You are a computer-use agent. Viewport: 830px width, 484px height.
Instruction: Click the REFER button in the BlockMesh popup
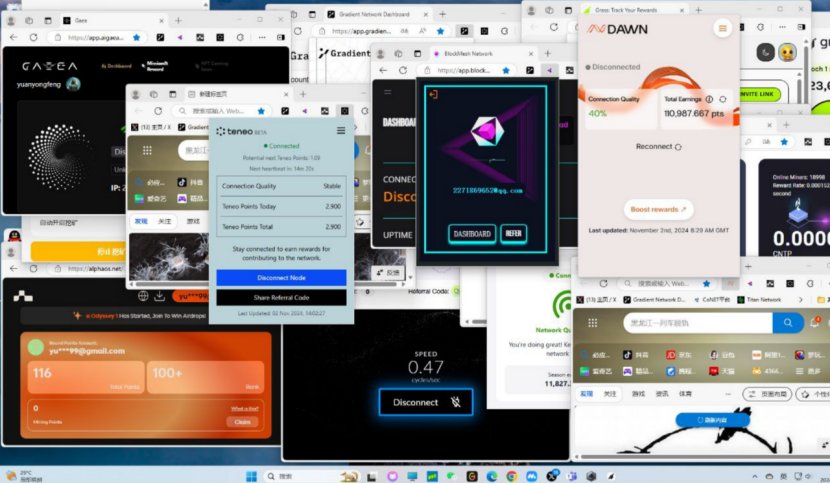(x=513, y=234)
